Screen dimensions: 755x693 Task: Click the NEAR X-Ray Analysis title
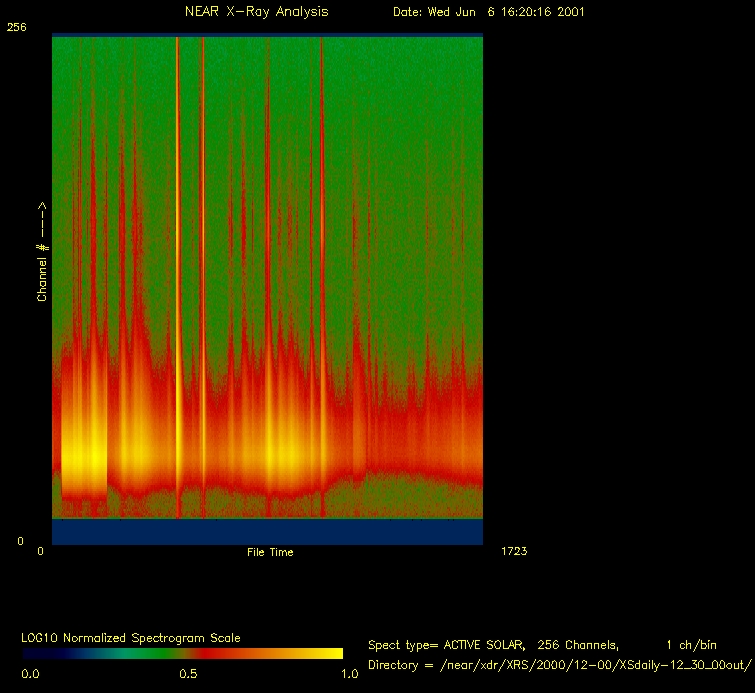coord(256,12)
